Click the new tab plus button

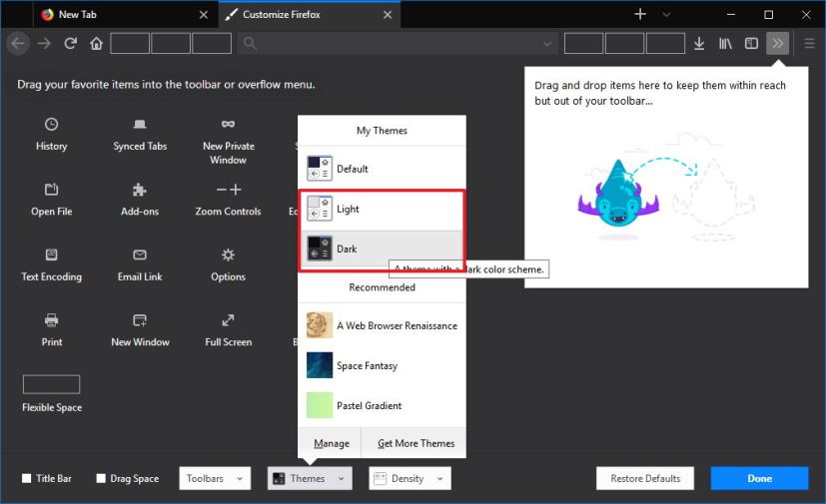pos(640,14)
